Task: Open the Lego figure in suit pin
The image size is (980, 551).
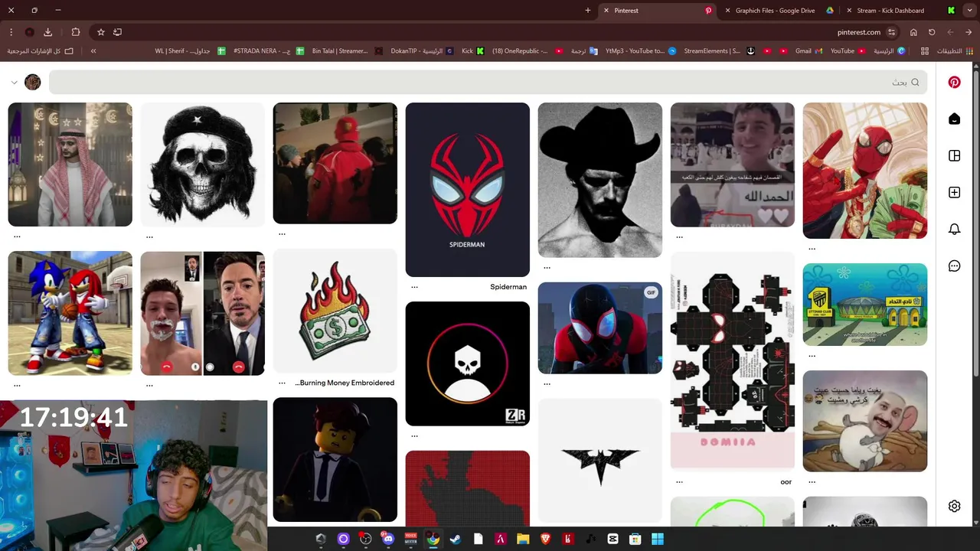Action: [335, 459]
